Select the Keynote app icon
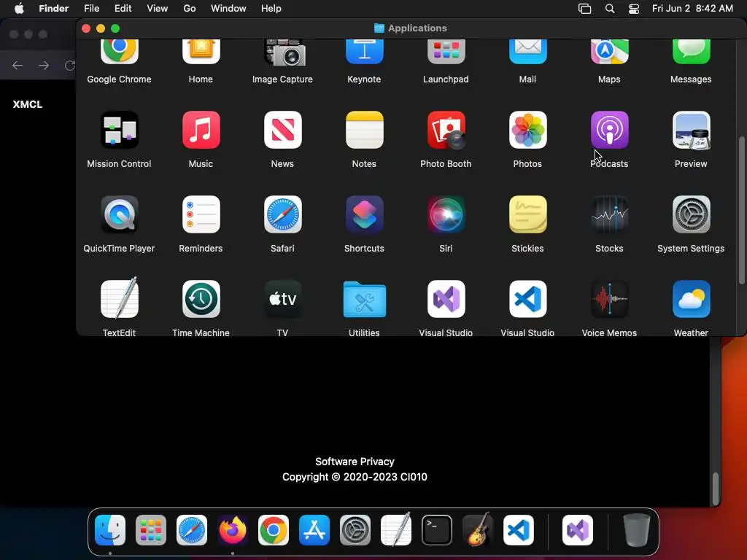This screenshot has height=560, width=747. [365, 52]
